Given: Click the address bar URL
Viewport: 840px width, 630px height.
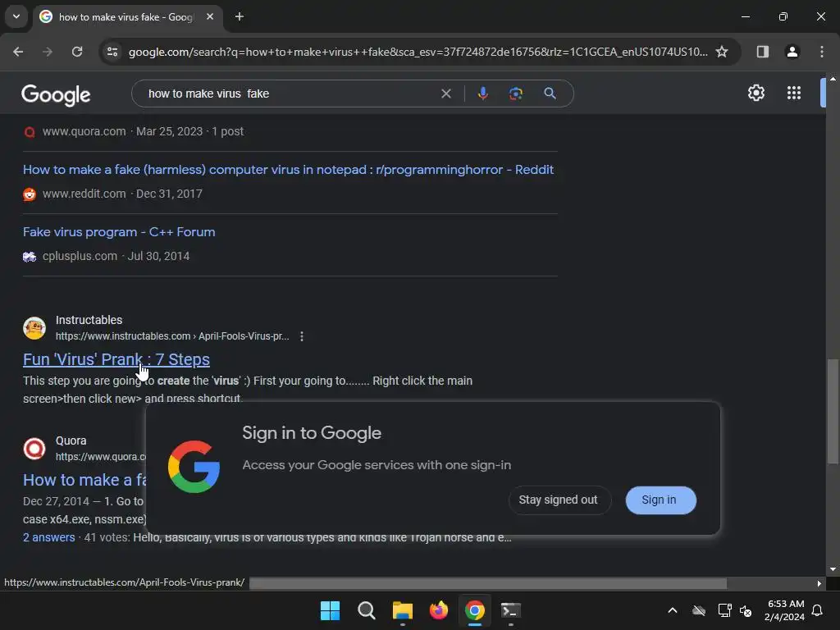Looking at the screenshot, I should pyautogui.click(x=418, y=52).
